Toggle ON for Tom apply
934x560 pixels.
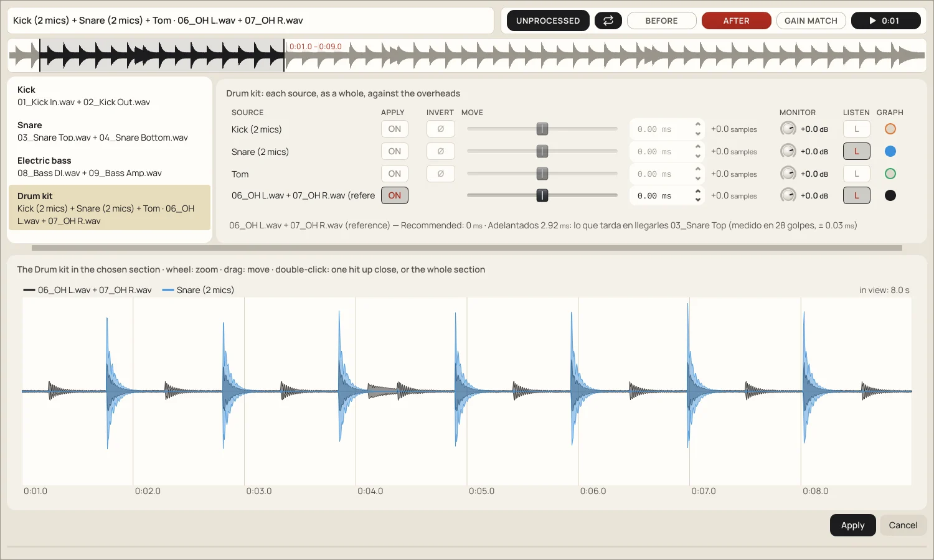tap(395, 174)
